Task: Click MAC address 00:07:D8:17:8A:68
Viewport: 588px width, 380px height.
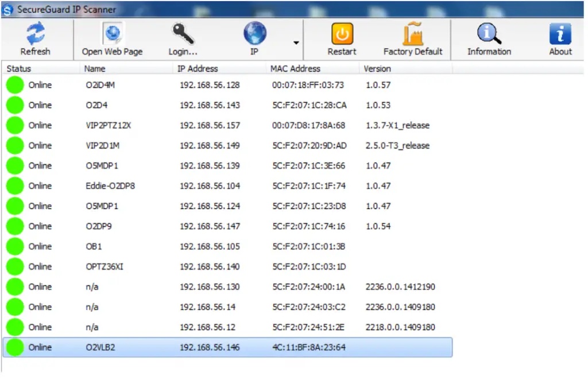Action: [308, 126]
